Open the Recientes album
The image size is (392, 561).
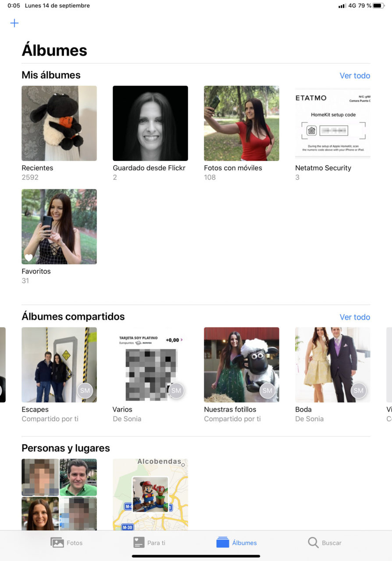tap(59, 123)
